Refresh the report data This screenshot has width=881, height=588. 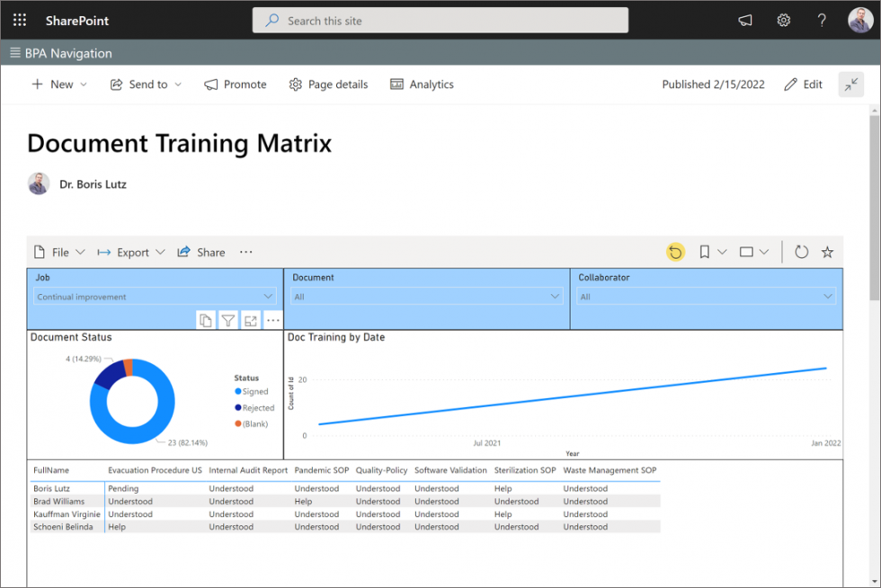pos(801,252)
